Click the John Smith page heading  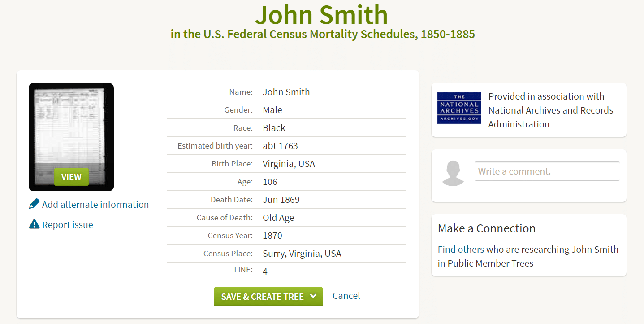(x=321, y=14)
